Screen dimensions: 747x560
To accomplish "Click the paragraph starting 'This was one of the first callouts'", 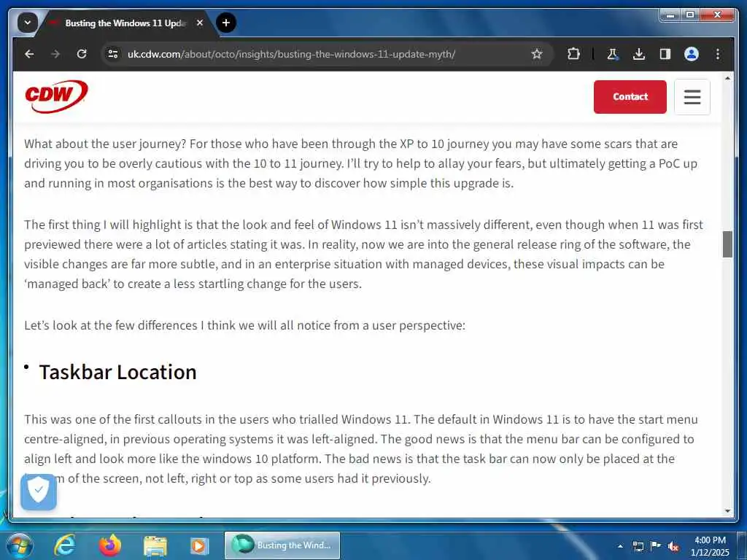I will click(x=360, y=448).
